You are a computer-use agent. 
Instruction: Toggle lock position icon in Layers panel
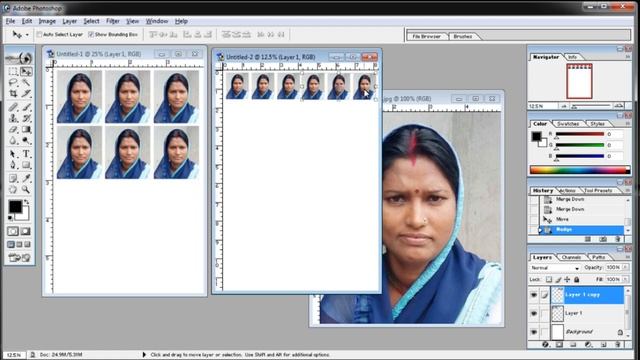pyautogui.click(x=567, y=280)
